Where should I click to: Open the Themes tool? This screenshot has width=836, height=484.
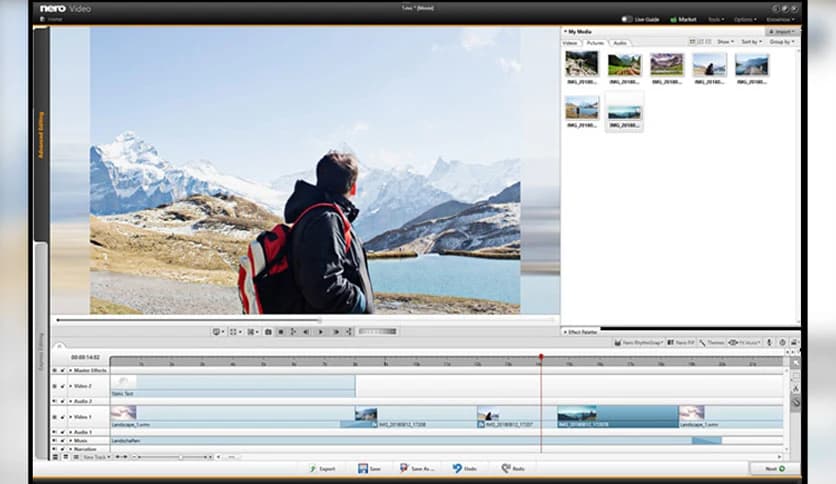(x=712, y=343)
